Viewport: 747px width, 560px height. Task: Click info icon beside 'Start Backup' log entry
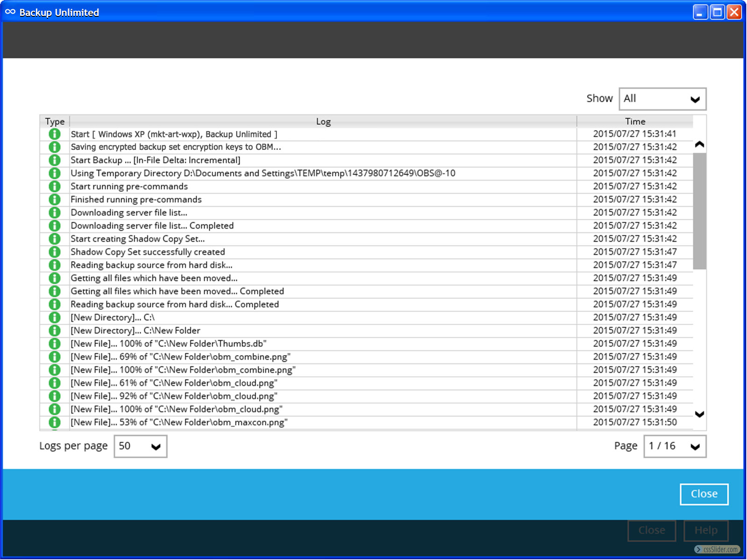coord(55,160)
